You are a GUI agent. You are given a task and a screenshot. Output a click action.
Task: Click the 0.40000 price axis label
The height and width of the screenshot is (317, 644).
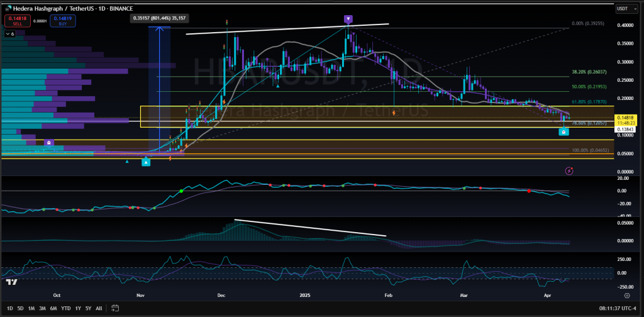(626, 25)
